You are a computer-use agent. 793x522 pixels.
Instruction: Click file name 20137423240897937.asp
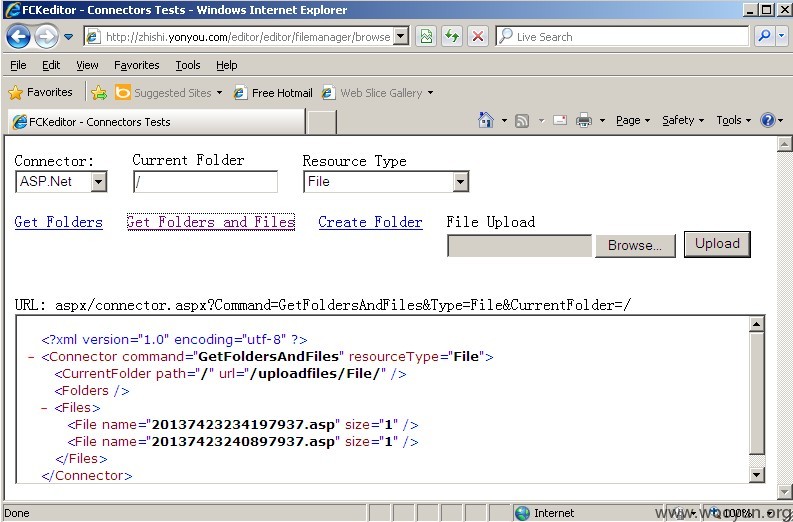pos(243,442)
